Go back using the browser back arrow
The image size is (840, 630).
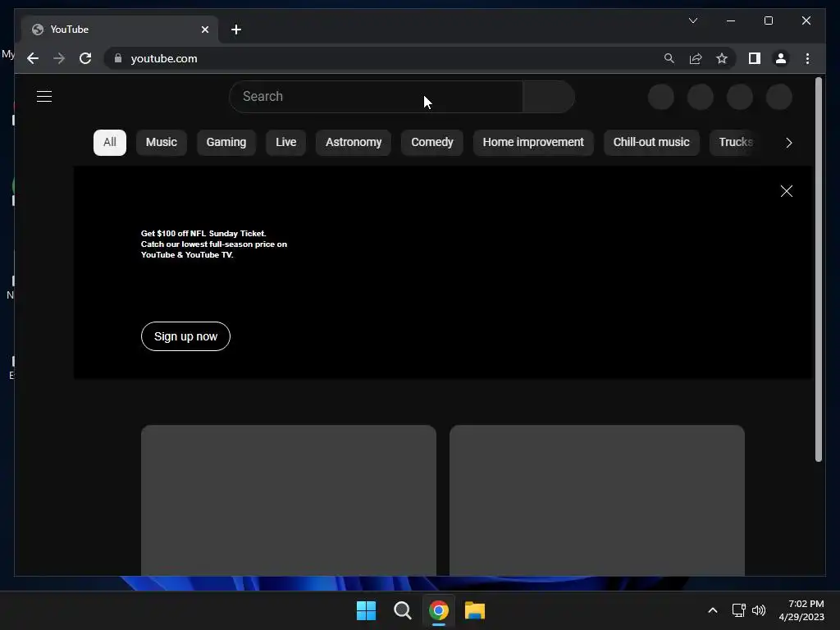coord(33,58)
